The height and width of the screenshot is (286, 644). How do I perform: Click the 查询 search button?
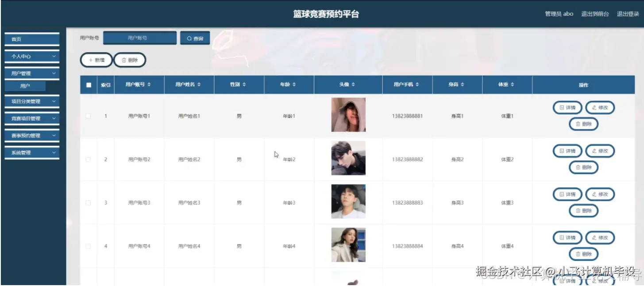(x=195, y=38)
